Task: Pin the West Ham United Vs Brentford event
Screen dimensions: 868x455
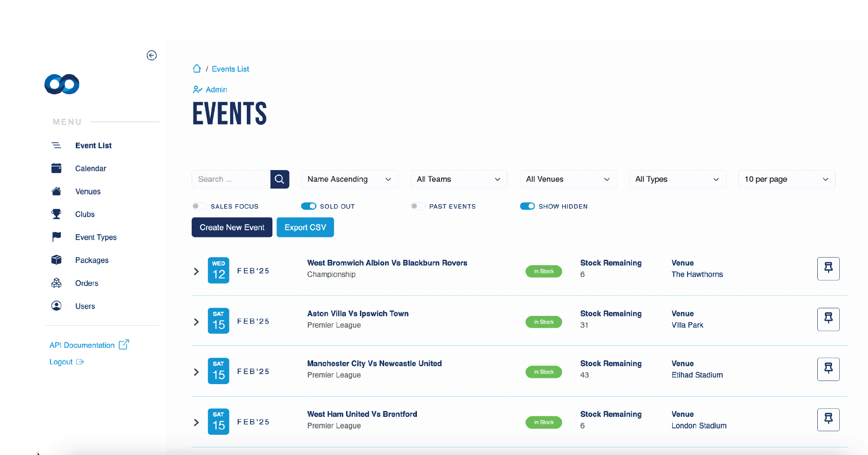Action: click(x=828, y=420)
